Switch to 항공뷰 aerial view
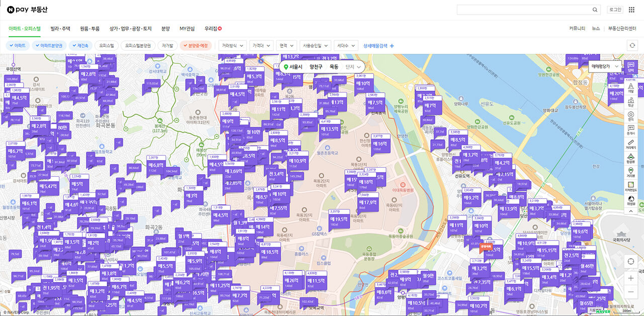The image size is (644, 316). pos(631,159)
